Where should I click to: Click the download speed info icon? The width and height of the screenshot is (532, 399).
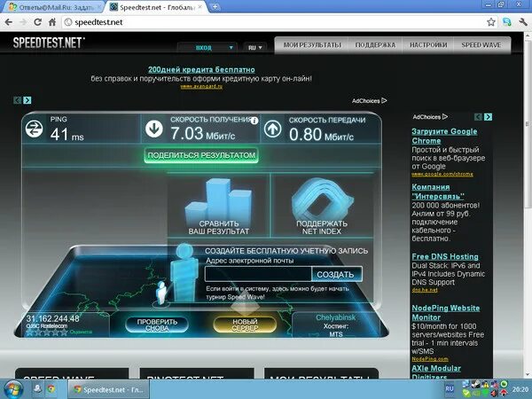(254, 121)
